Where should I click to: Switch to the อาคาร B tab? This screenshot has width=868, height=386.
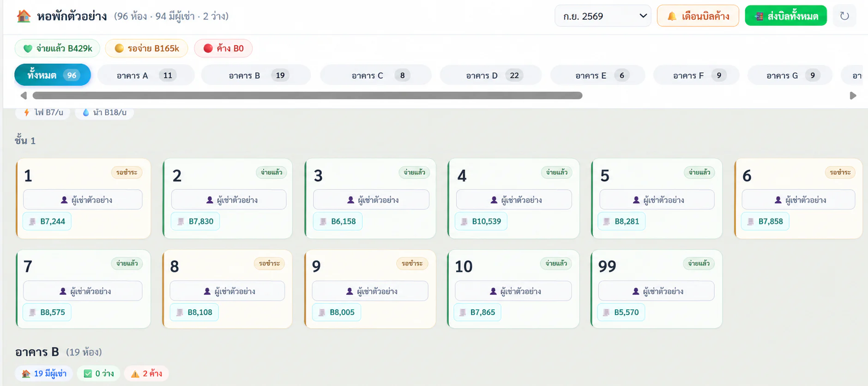[256, 75]
